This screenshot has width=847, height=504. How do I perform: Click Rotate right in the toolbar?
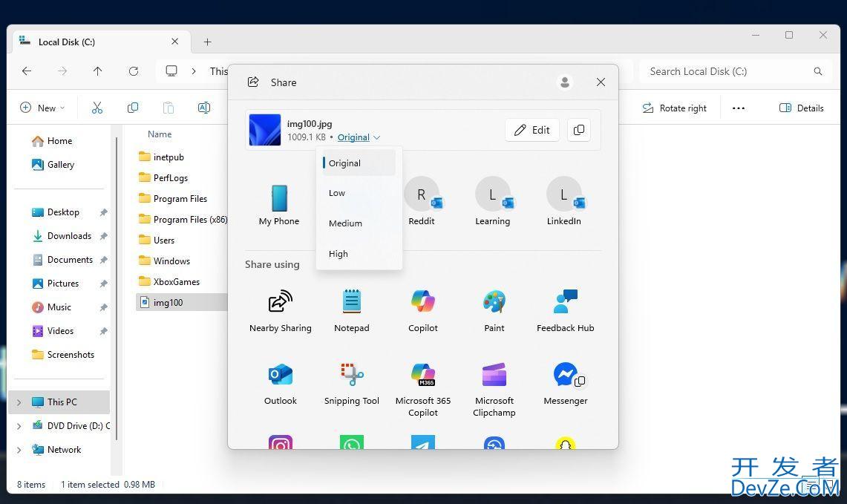674,108
